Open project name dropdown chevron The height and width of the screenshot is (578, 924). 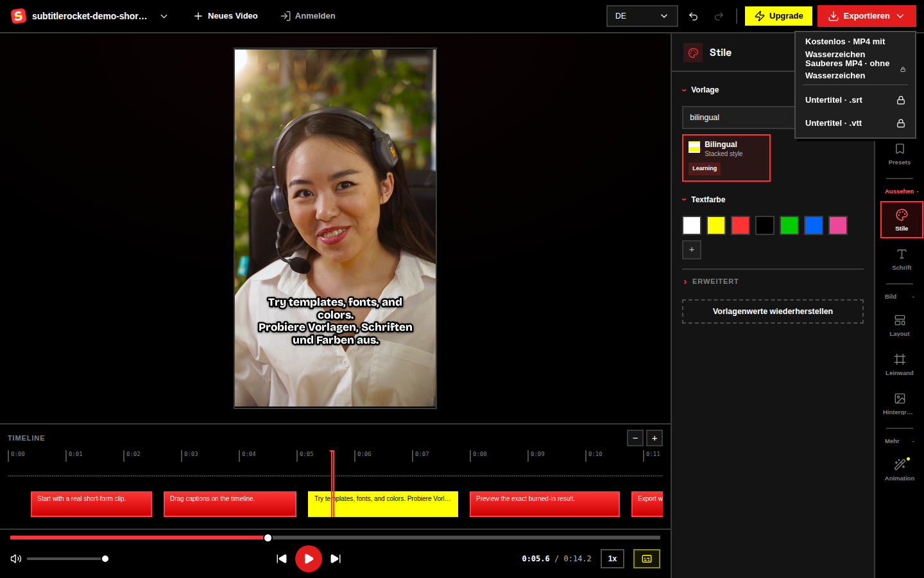[x=164, y=16]
